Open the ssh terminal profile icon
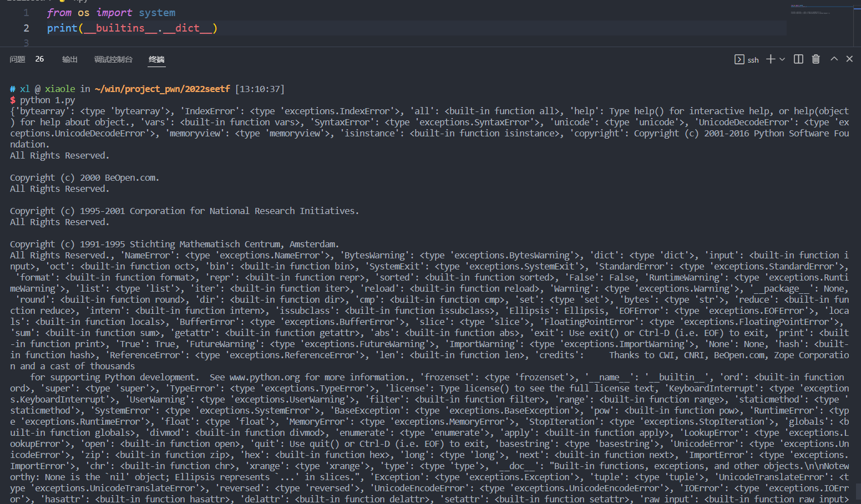Screen dimensions: 861x504 [740, 59]
